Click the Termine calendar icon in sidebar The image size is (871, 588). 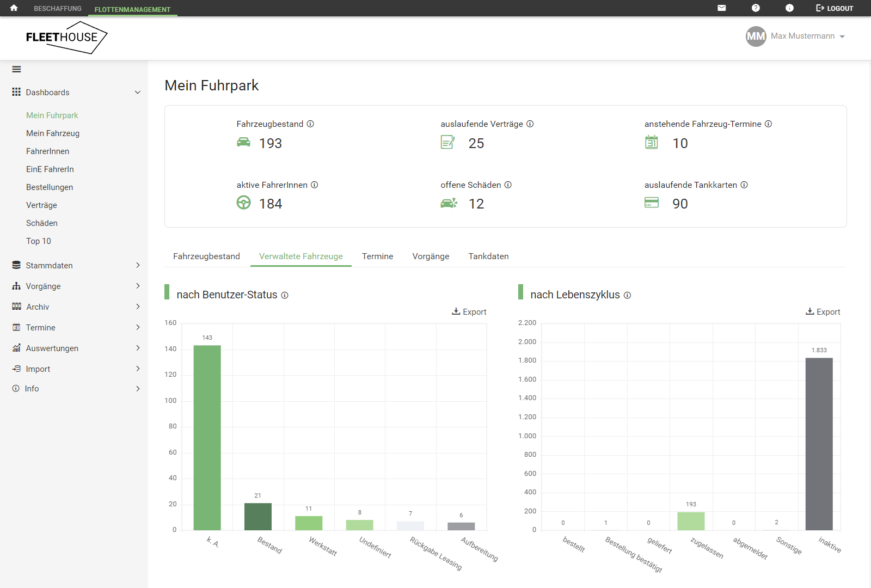(16, 327)
